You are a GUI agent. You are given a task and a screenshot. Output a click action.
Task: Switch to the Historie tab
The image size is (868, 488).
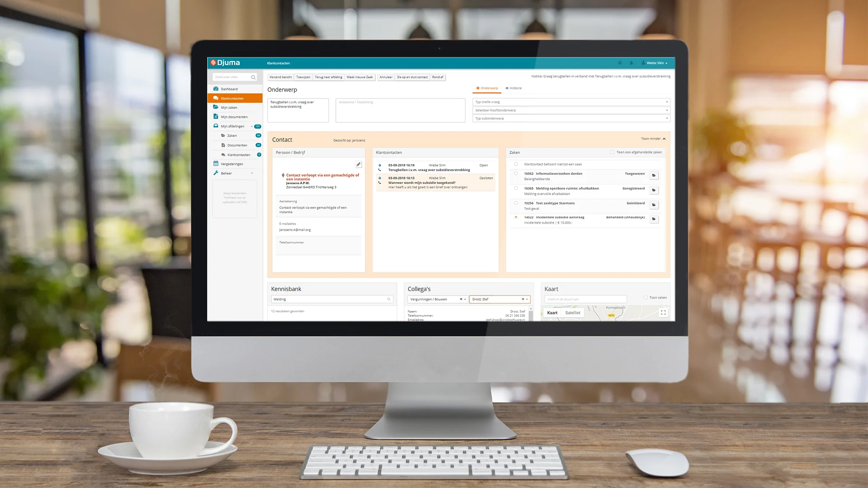coord(514,88)
